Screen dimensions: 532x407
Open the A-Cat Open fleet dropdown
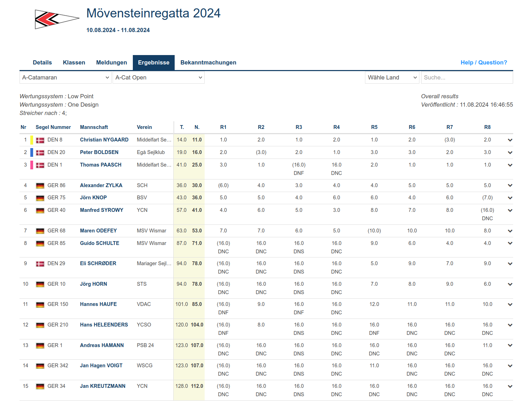point(159,77)
